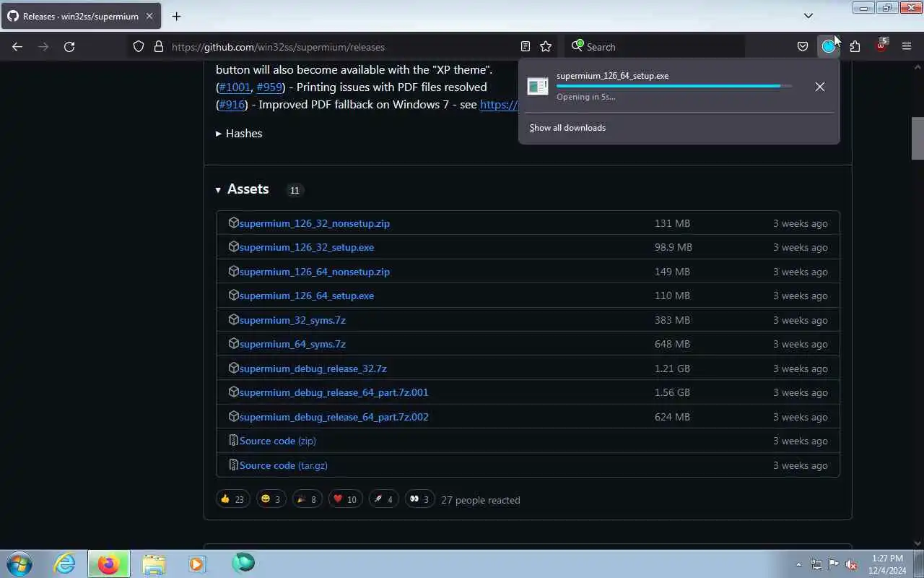
Task: Go back to the previous page
Action: point(17,46)
